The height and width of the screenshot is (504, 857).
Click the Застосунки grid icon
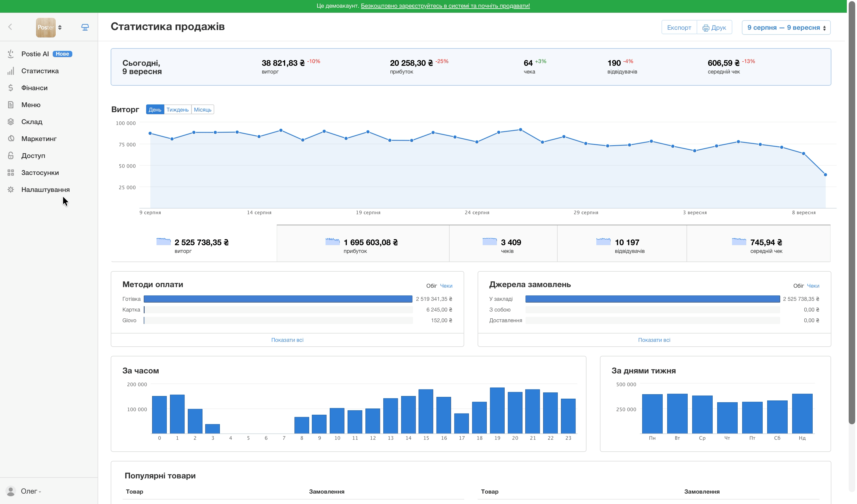point(11,173)
